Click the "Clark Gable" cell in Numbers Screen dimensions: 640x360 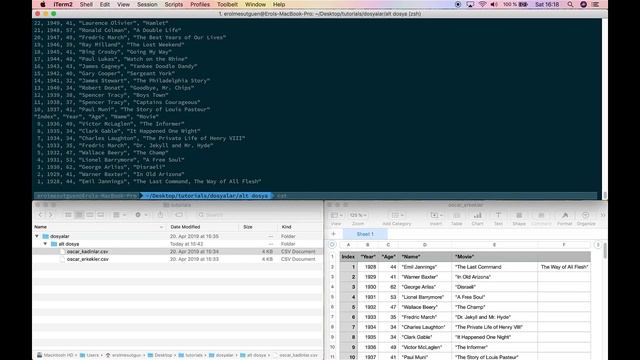425,337
